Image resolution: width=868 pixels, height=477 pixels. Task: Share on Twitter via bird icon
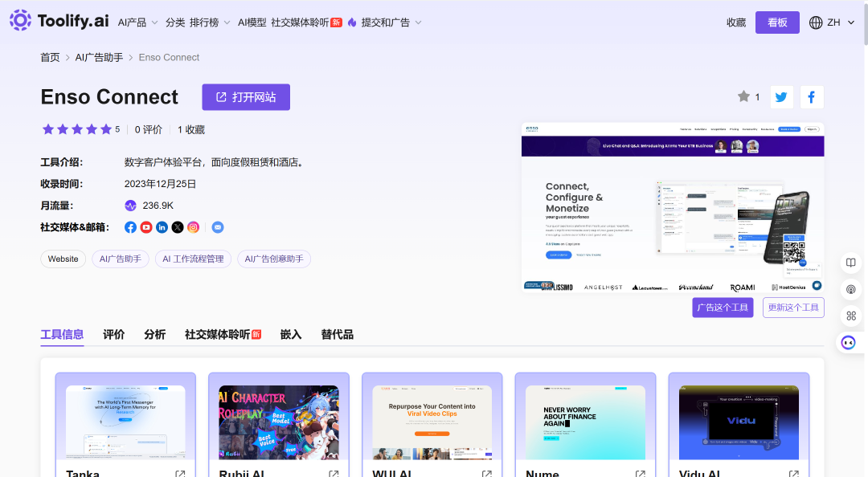pyautogui.click(x=781, y=97)
